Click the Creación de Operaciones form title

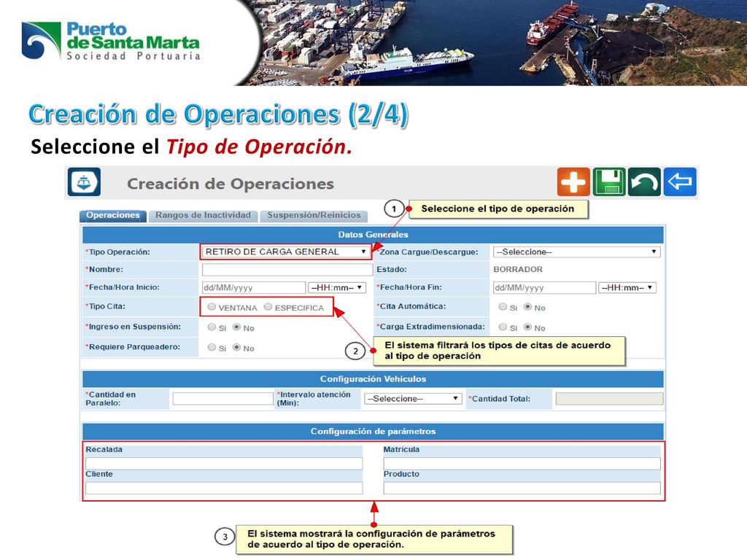(231, 184)
